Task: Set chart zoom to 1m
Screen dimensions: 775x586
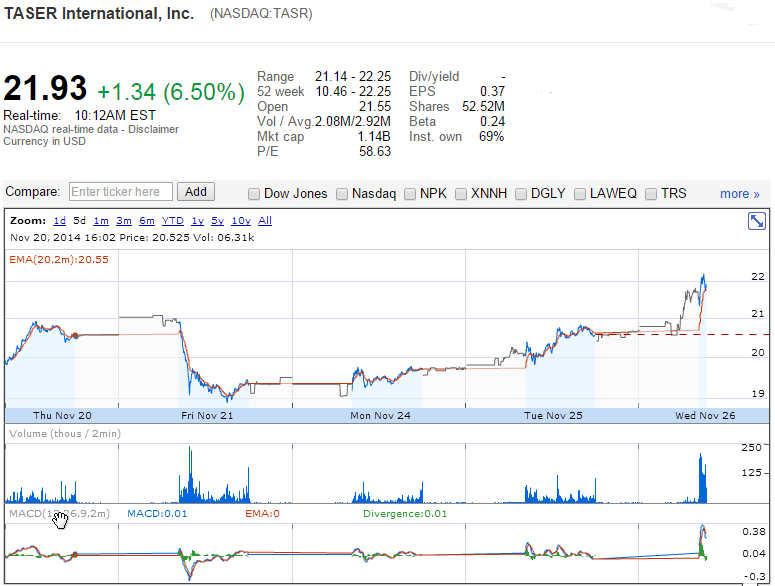Action: point(101,220)
